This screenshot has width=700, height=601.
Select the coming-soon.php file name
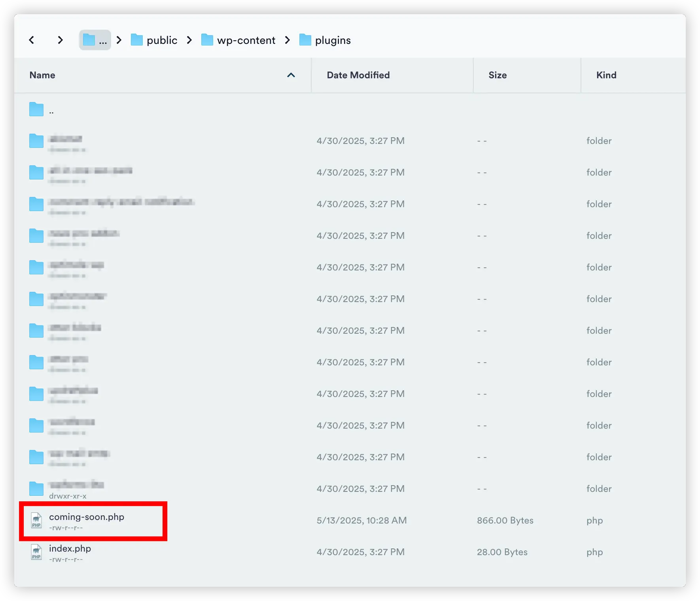click(x=87, y=517)
